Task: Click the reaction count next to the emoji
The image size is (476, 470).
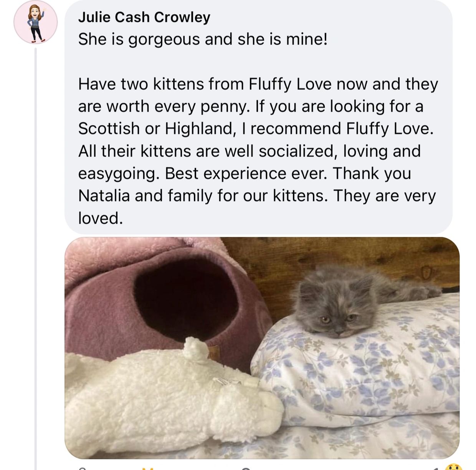Action: (x=436, y=468)
